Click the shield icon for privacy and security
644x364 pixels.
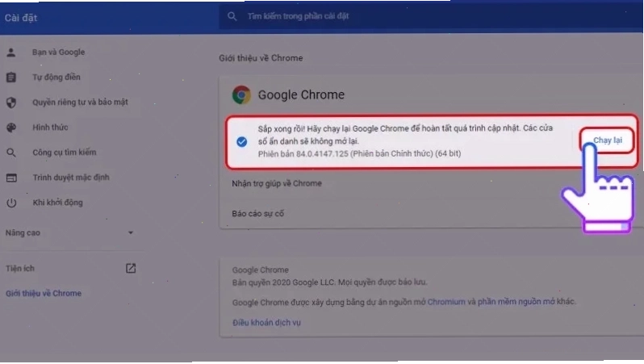tap(11, 103)
